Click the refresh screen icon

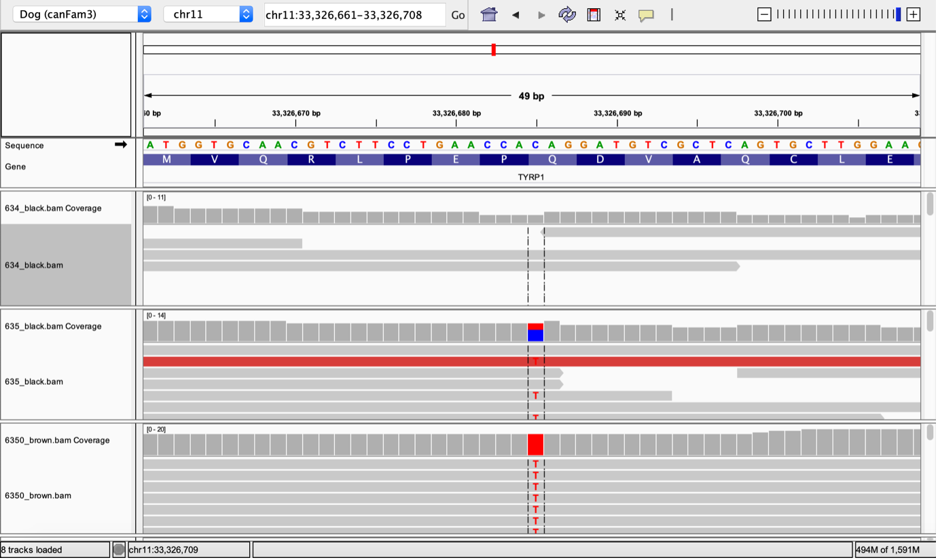567,14
